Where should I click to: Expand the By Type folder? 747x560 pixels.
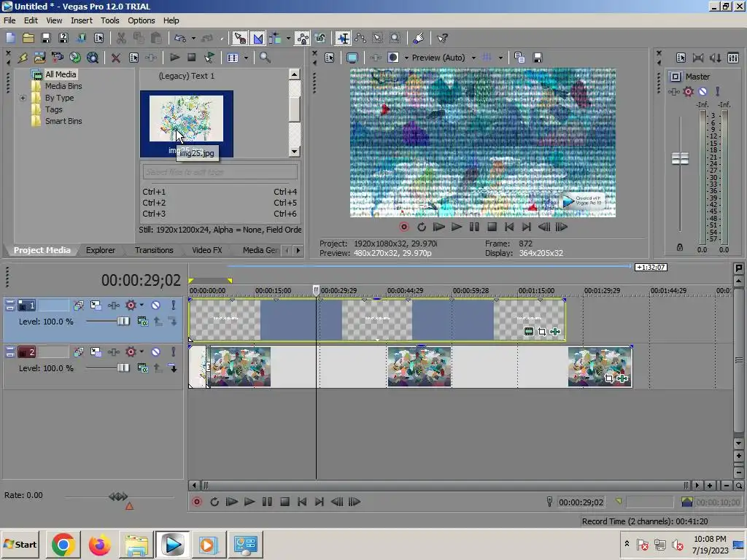click(23, 98)
